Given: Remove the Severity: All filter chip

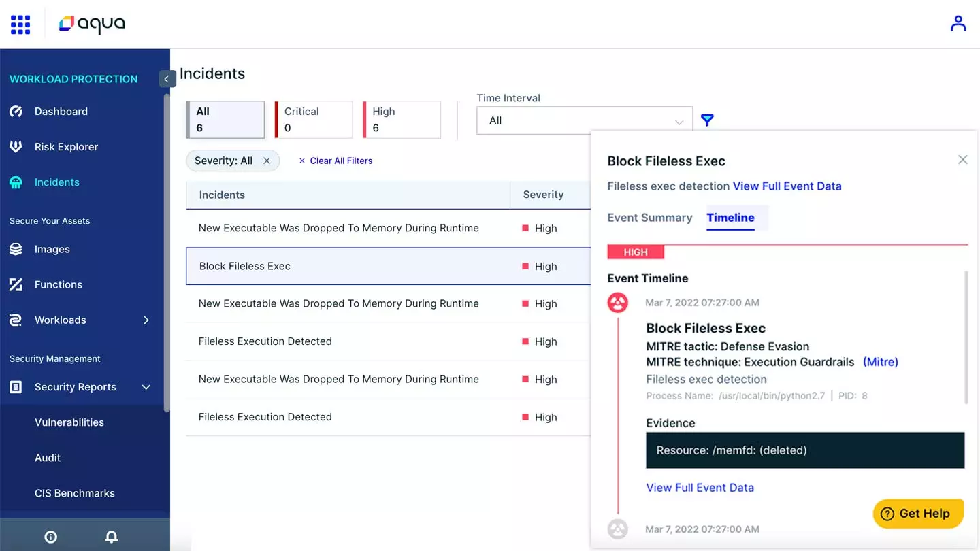Looking at the screenshot, I should tap(267, 161).
